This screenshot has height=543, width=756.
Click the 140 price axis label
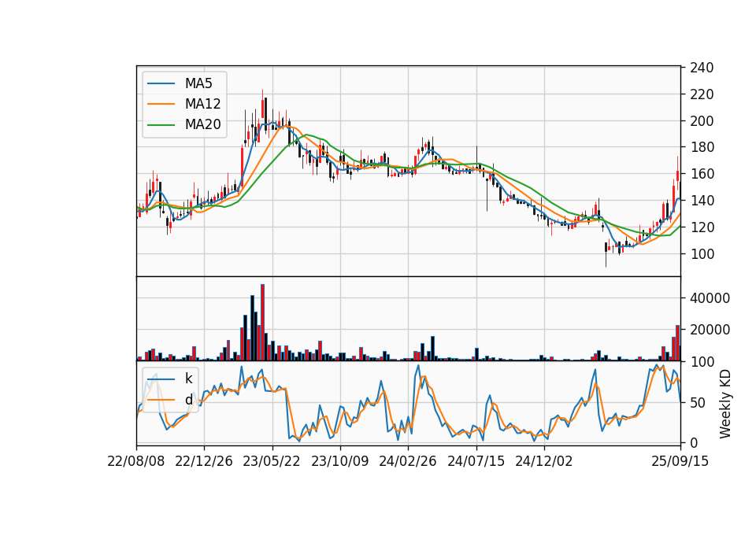pyautogui.click(x=702, y=201)
